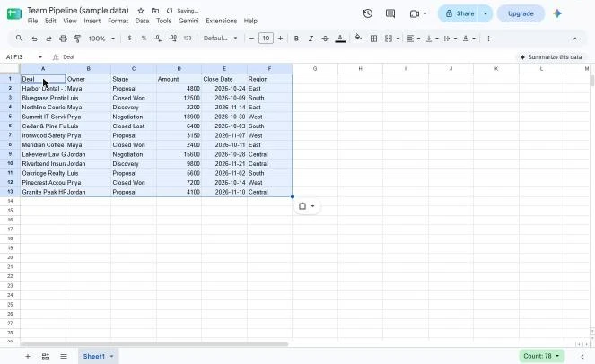Click the Share button

tap(459, 13)
